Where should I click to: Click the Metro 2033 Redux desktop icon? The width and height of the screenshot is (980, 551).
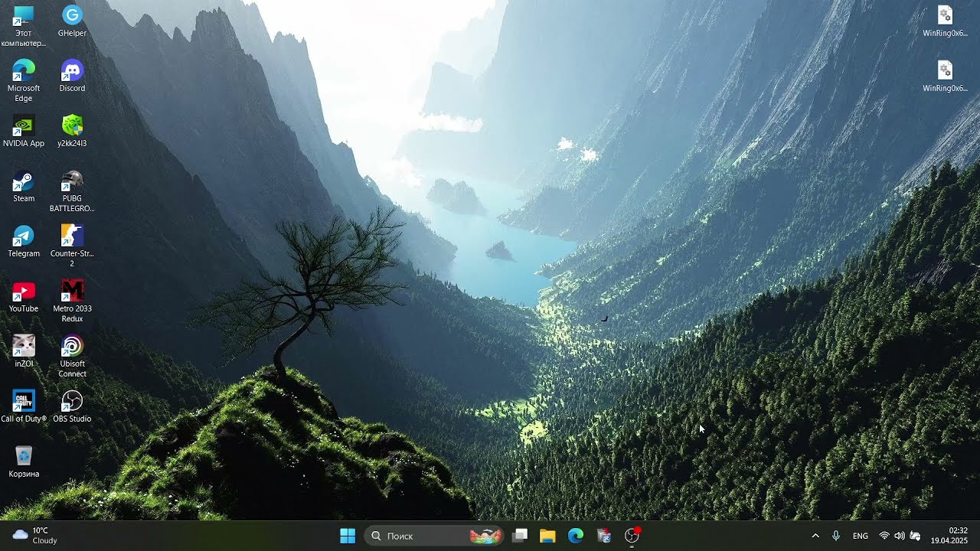72,302
